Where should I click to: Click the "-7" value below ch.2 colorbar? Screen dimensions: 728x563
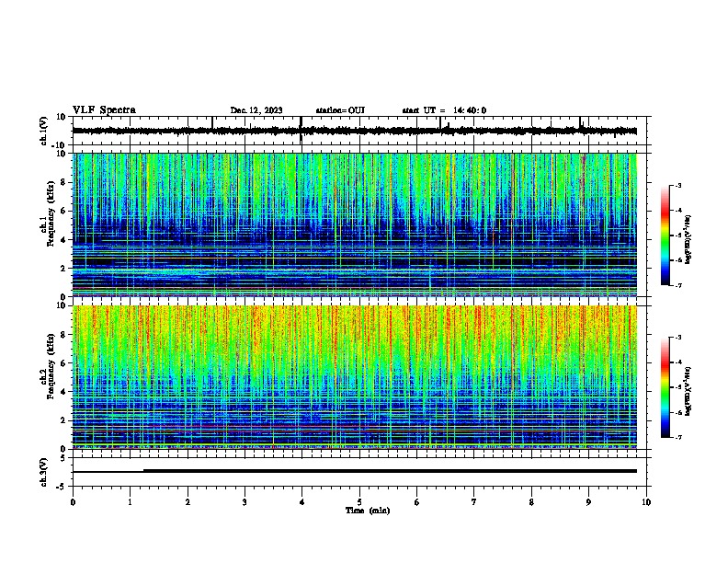tap(677, 437)
